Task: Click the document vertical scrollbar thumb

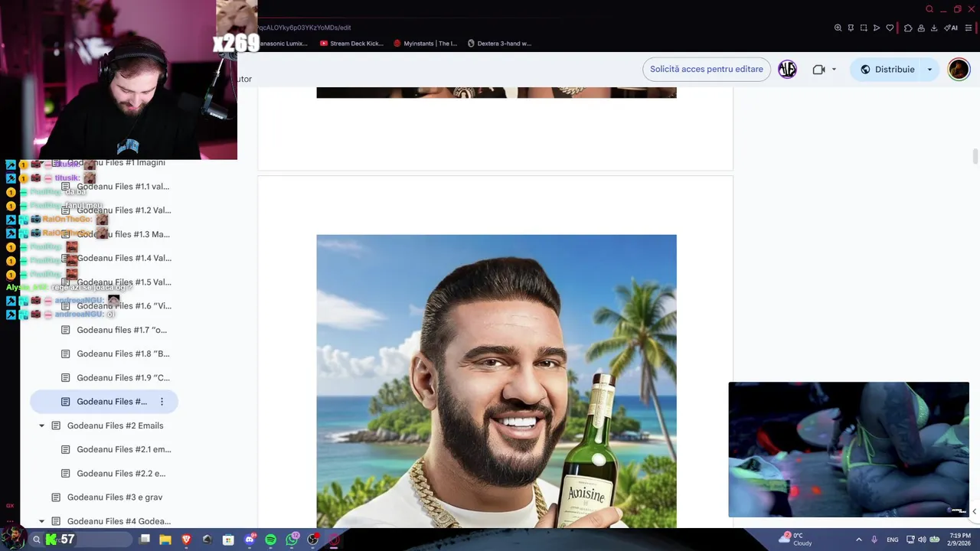Action: tap(975, 156)
